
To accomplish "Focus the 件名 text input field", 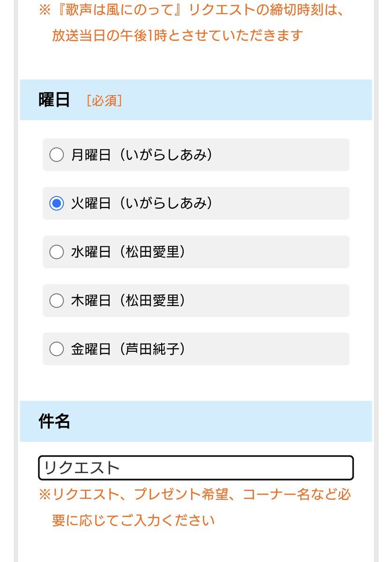I will 196,468.
